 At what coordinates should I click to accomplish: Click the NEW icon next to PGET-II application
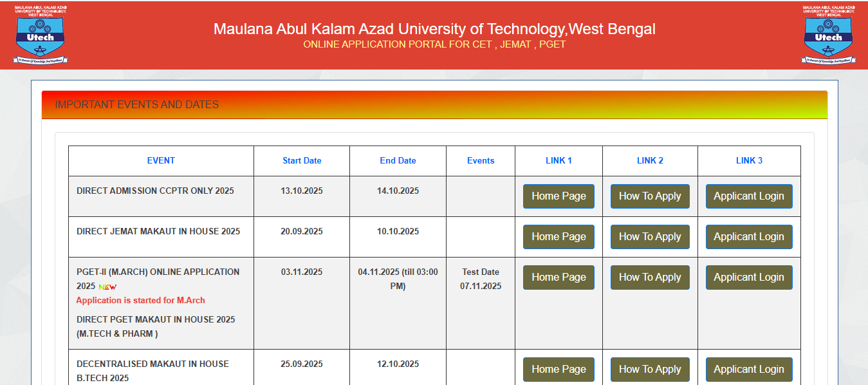[x=107, y=287]
